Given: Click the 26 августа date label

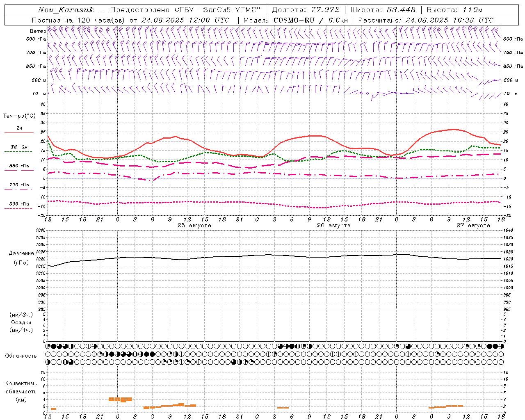Looking at the screenshot, I should click(x=334, y=226).
